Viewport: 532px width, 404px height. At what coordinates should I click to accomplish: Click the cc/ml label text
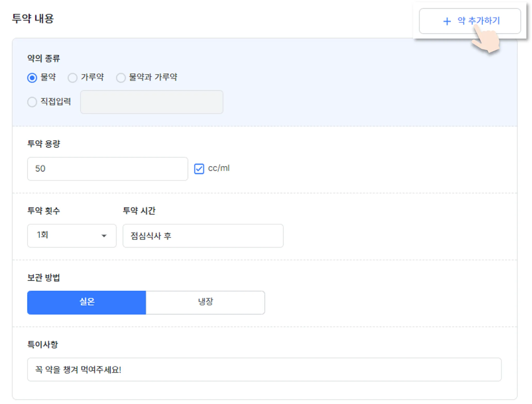219,168
